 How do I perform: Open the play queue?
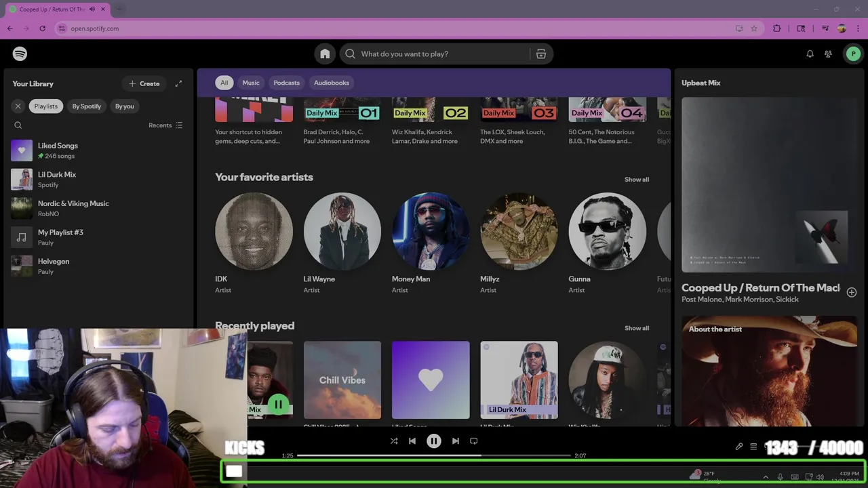coord(753,447)
